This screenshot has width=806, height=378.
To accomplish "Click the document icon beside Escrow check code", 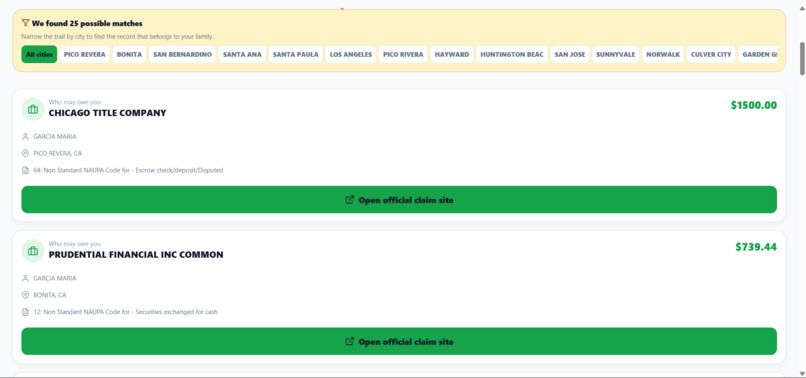I will (25, 170).
